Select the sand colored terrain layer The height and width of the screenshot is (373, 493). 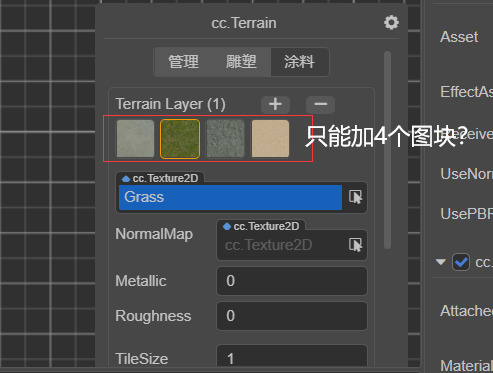(270, 138)
